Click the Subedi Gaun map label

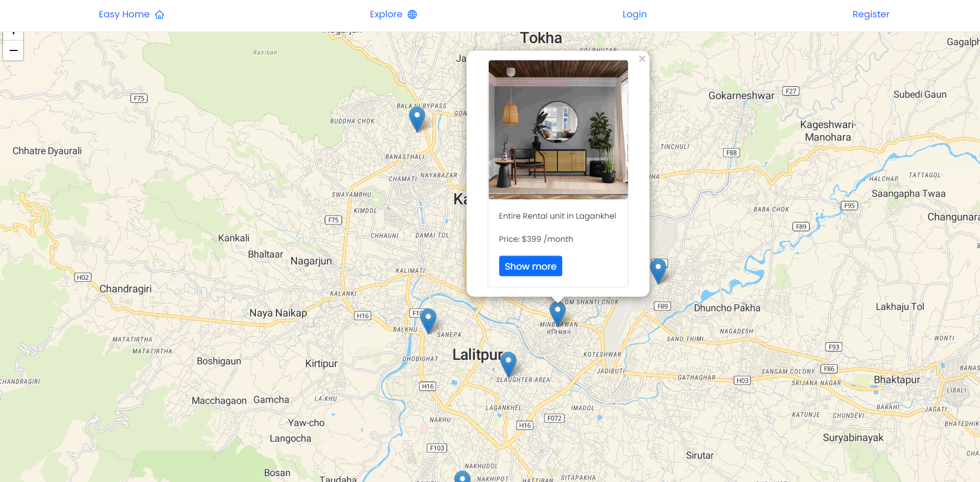tap(920, 95)
